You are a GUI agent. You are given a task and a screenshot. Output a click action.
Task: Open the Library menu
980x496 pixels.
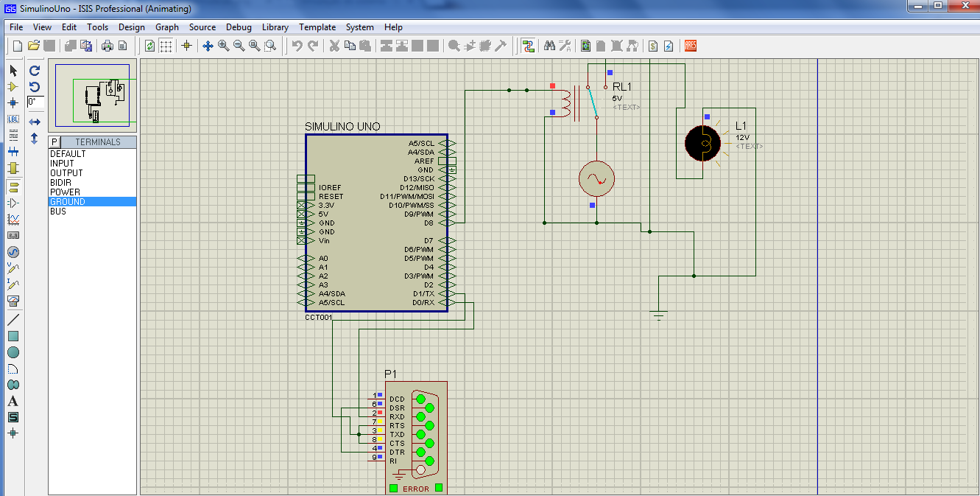[275, 27]
